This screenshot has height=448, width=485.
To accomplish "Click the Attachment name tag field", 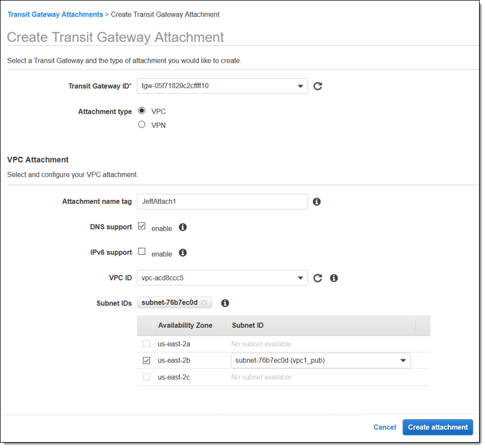I will pos(222,201).
